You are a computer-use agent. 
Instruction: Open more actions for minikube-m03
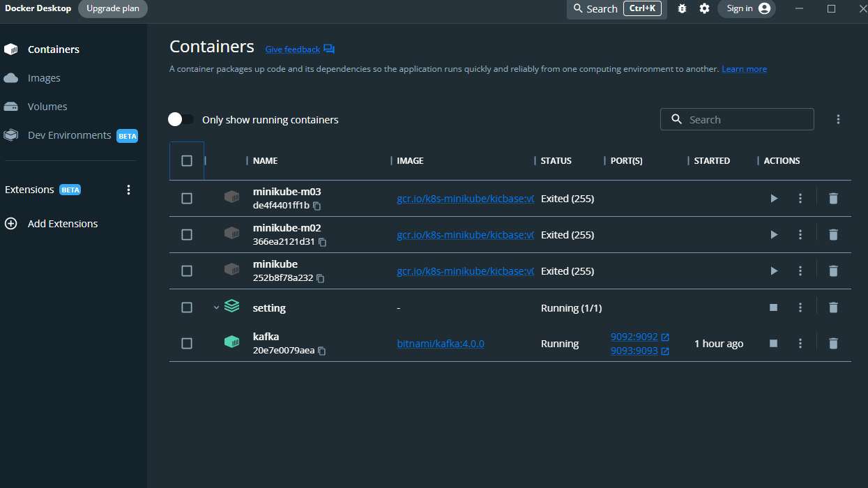[x=800, y=199]
